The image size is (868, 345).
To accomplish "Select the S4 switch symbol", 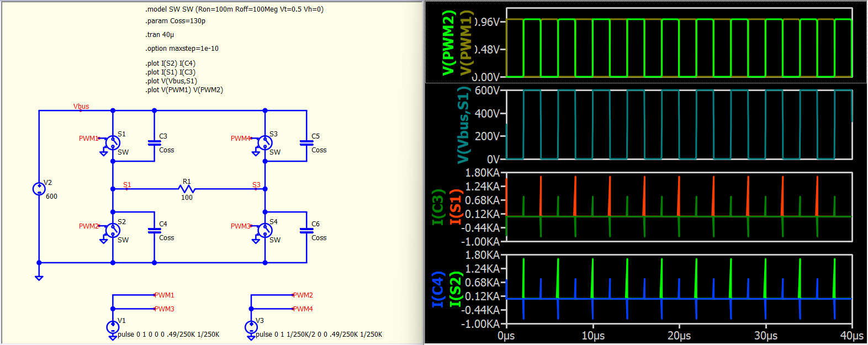I will [x=265, y=231].
